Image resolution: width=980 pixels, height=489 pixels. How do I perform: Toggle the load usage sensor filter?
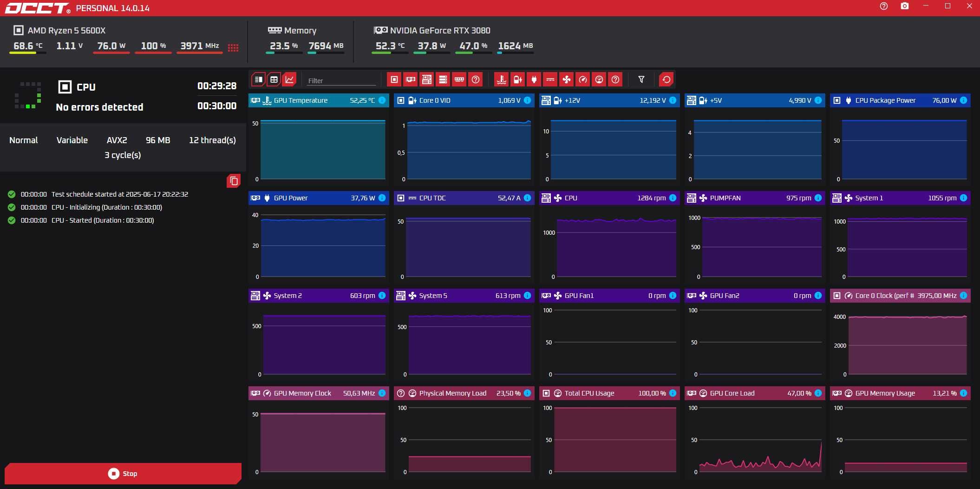point(599,79)
